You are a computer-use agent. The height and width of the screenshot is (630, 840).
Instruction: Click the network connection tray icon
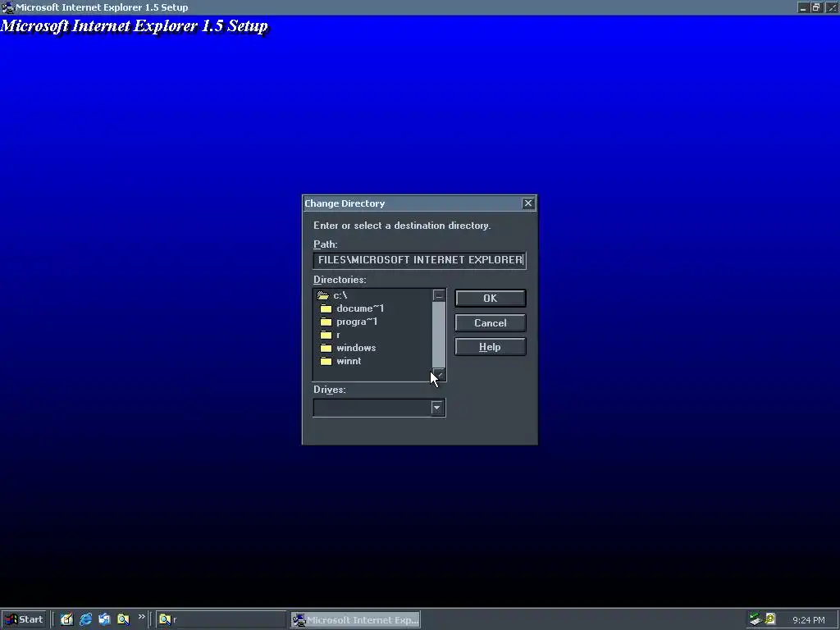click(x=756, y=619)
